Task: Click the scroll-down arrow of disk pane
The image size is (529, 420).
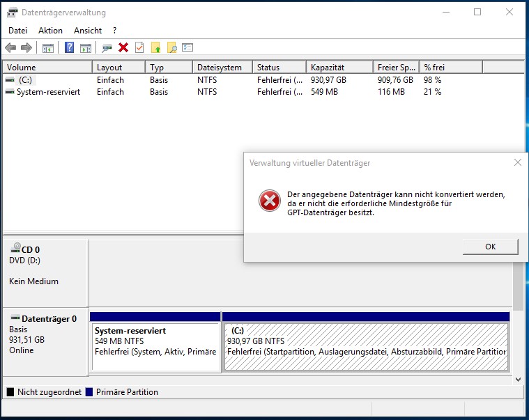Action: pyautogui.click(x=518, y=379)
